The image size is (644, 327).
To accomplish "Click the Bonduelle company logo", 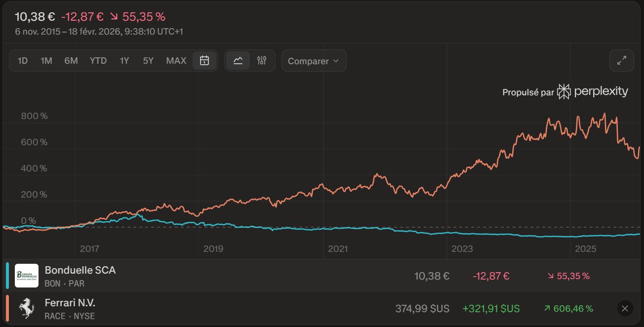I will [x=27, y=276].
